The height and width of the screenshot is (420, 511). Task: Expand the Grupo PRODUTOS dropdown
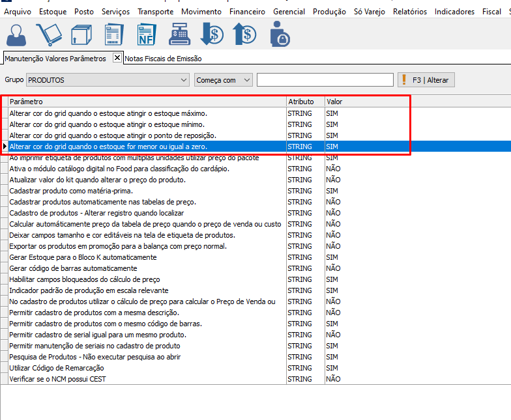point(182,80)
